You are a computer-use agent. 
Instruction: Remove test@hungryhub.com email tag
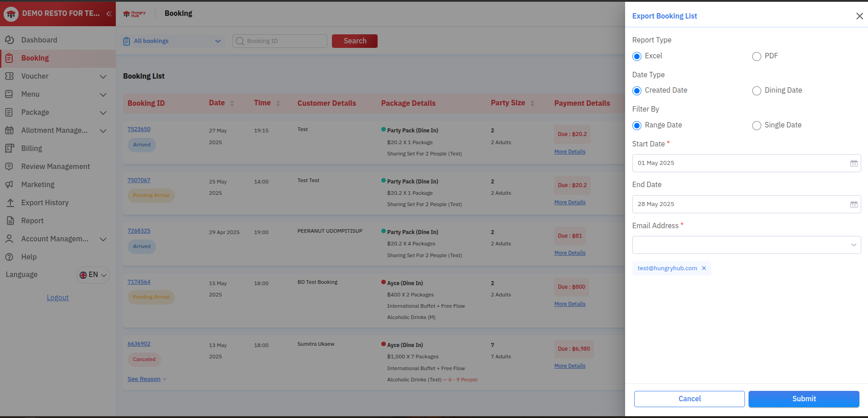coord(704,268)
